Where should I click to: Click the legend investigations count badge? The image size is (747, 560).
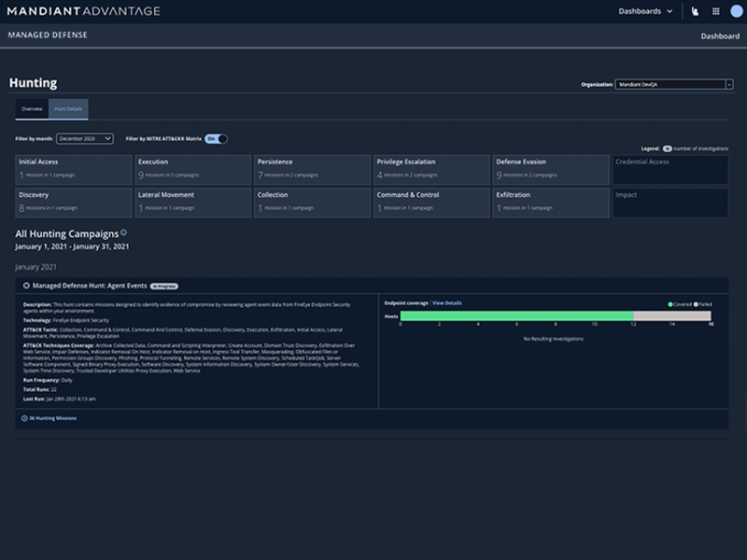tap(667, 149)
